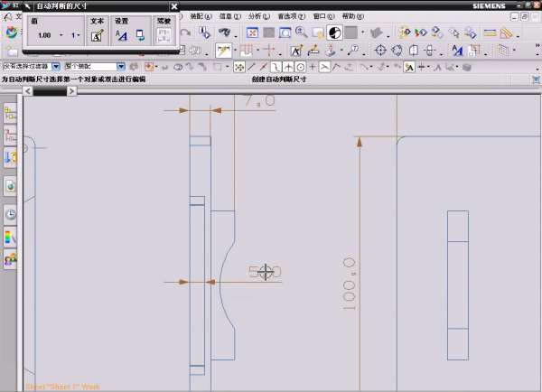Close the 自动判断的尺寸 dialog

174,6
